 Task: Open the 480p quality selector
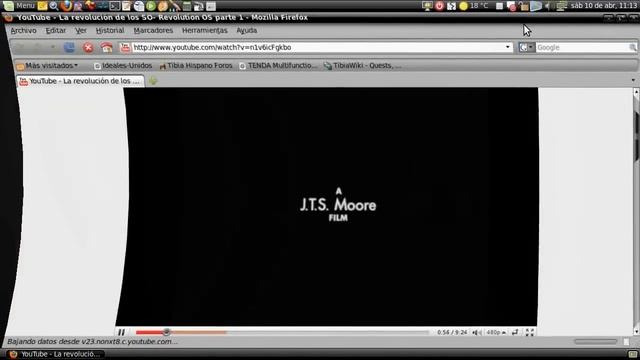[496, 333]
